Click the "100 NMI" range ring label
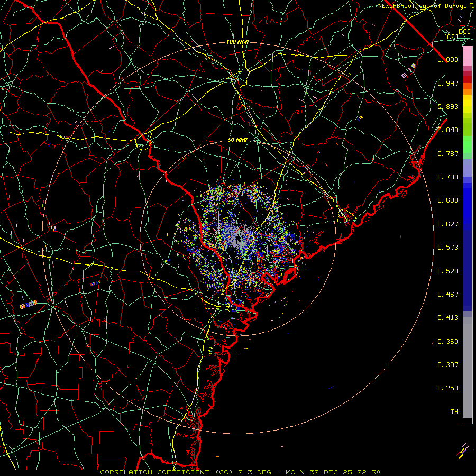Viewport: 476px width, 476px height. pyautogui.click(x=237, y=42)
